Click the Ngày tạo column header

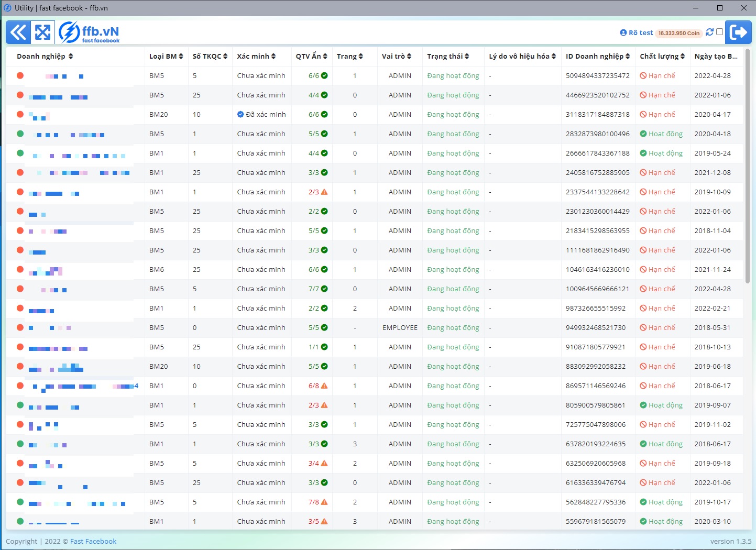(716, 56)
